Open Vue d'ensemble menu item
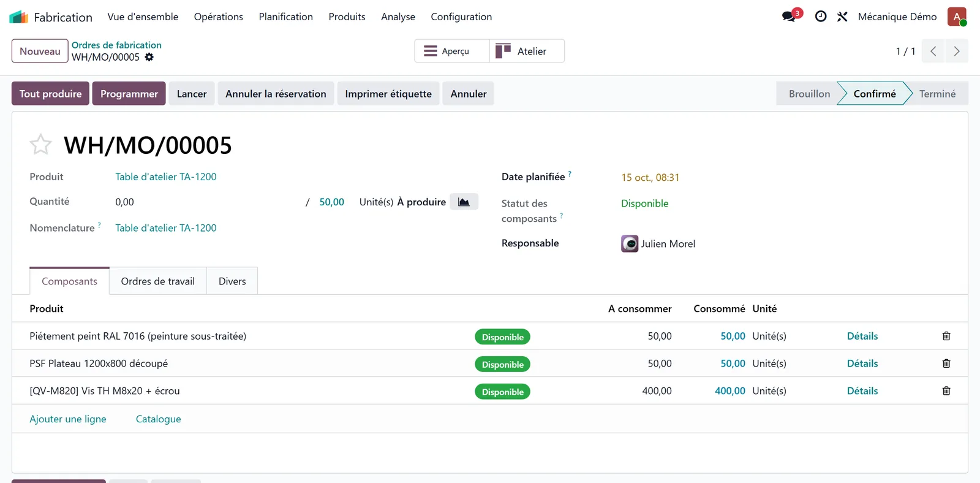Viewport: 980px width, 483px height. [143, 17]
